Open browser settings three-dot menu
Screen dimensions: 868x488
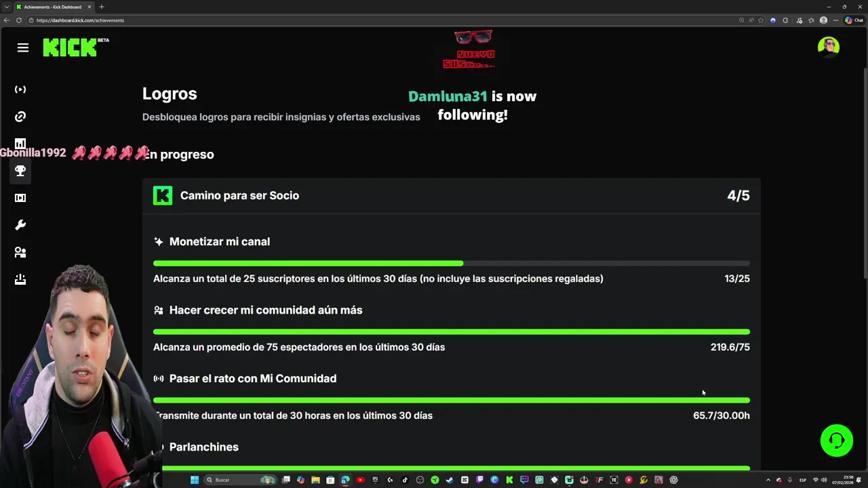[836, 20]
